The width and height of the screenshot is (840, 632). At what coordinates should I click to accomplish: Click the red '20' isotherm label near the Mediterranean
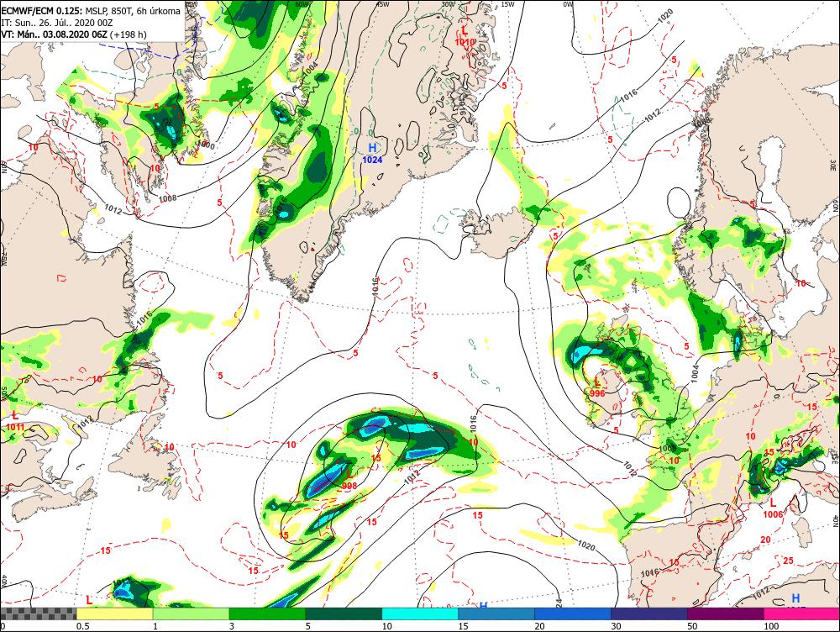point(765,540)
